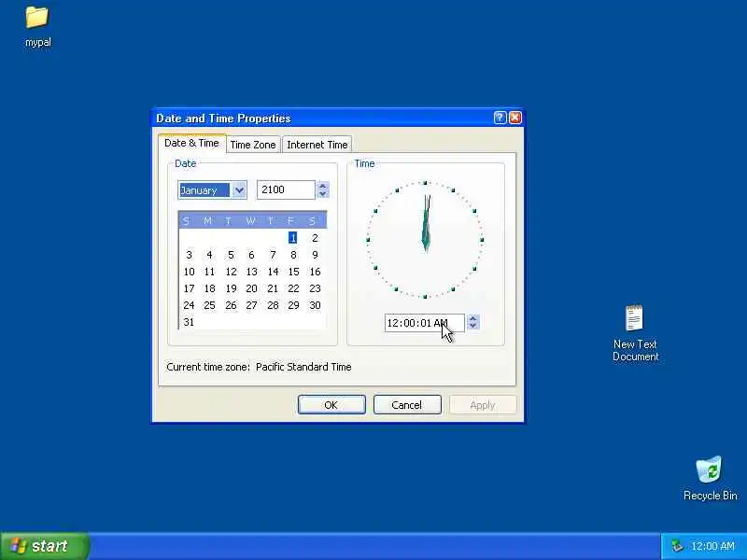Select day 22 in the calendar
747x560 pixels.
pos(293,288)
